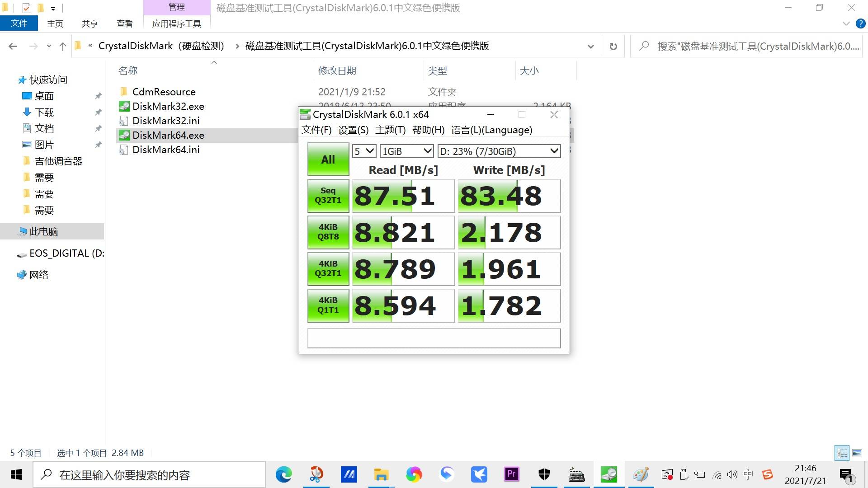868x488 pixels.
Task: Switch to the 共享 ribbon tab
Action: pyautogui.click(x=90, y=23)
